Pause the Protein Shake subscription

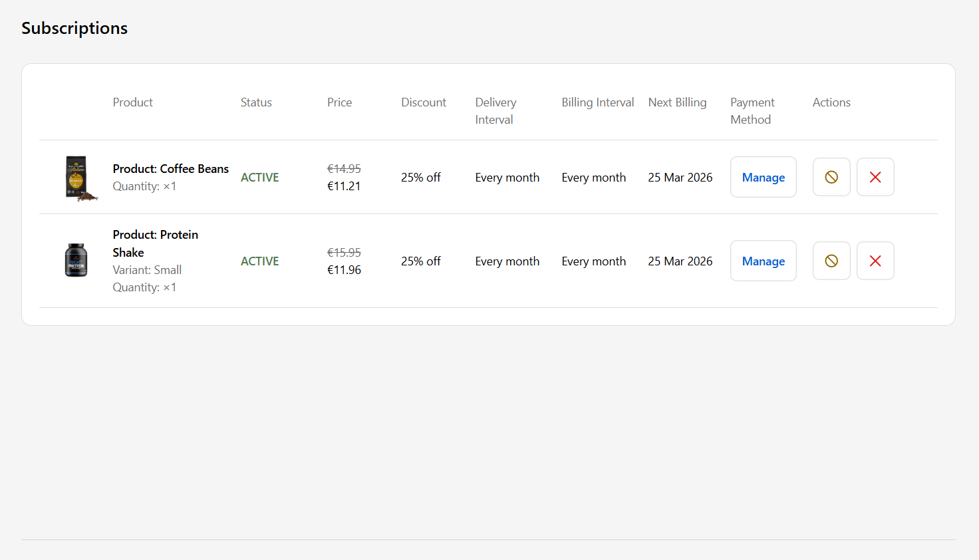click(831, 261)
